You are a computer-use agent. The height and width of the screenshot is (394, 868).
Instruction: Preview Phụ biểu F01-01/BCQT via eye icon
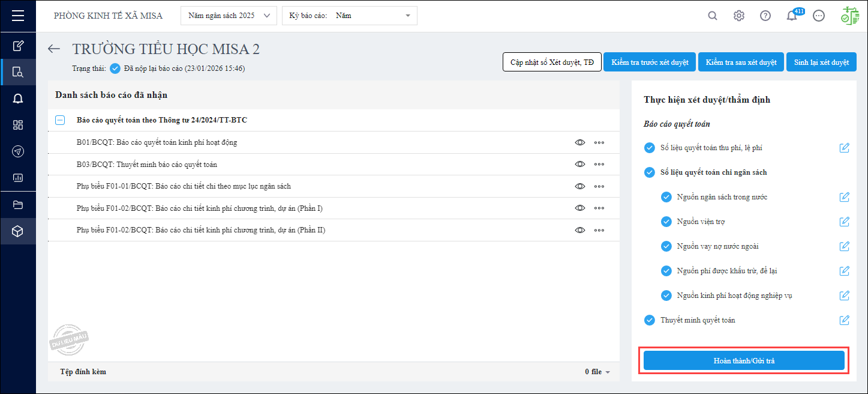579,186
